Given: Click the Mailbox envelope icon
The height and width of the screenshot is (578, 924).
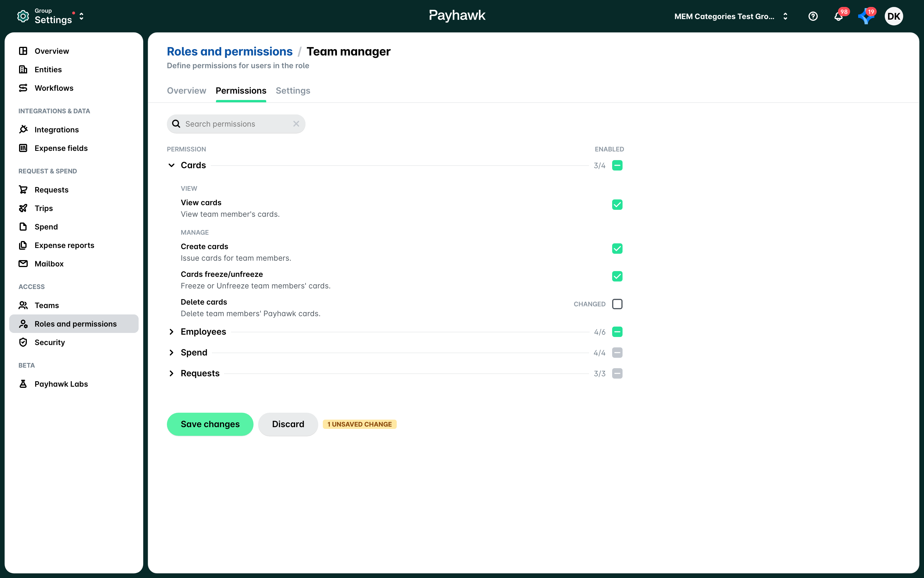Looking at the screenshot, I should click(x=23, y=263).
